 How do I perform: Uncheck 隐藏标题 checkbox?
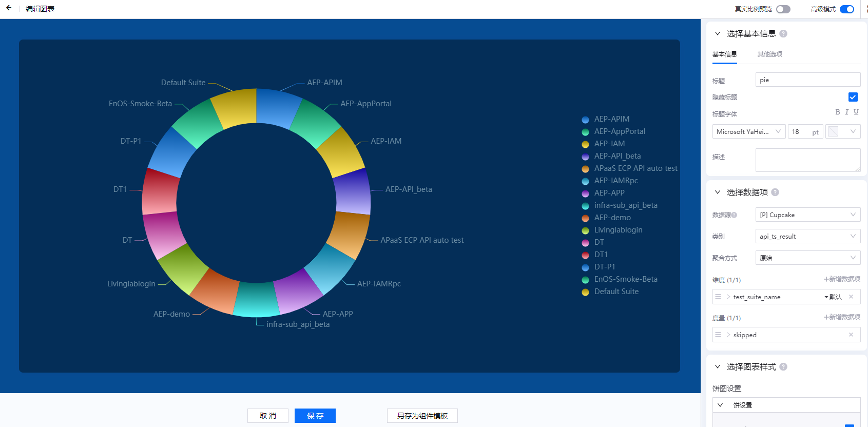click(x=853, y=97)
